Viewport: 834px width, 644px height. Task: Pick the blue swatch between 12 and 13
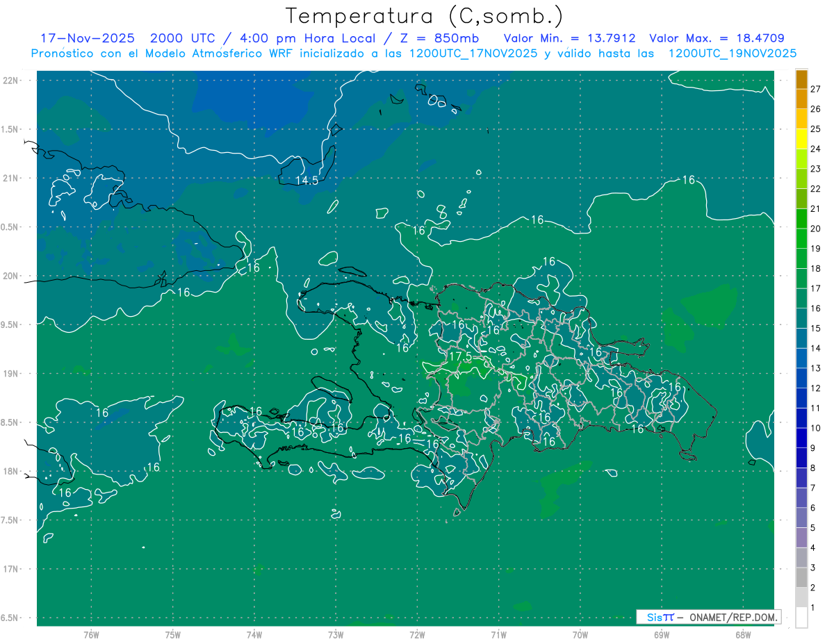(x=801, y=378)
